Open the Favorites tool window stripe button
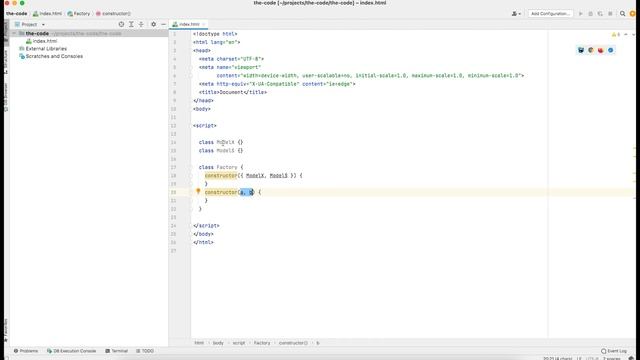 [6, 330]
